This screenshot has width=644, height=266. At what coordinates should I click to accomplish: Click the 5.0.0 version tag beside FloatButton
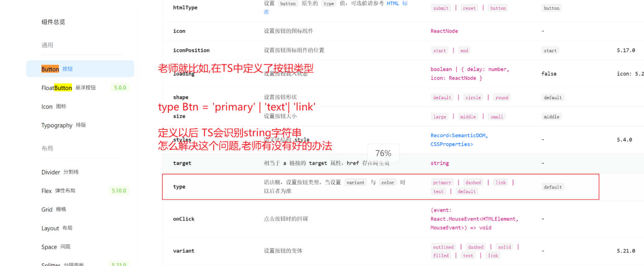tap(120, 88)
